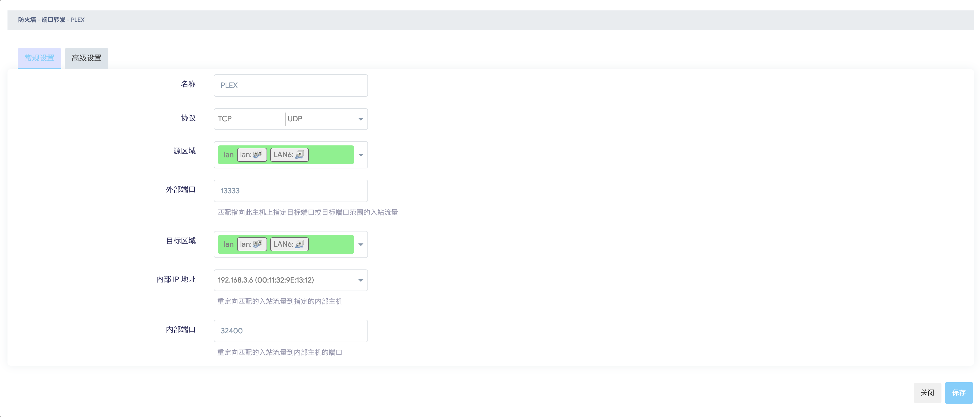Image resolution: width=980 pixels, height=417 pixels.
Task: Click the 外部端口 field showing 13333
Action: [291, 190]
